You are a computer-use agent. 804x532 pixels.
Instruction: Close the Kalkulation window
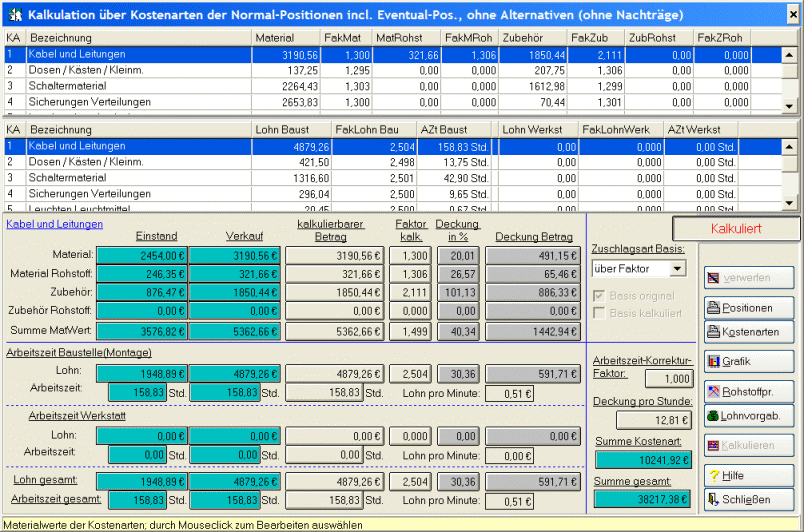[793, 15]
